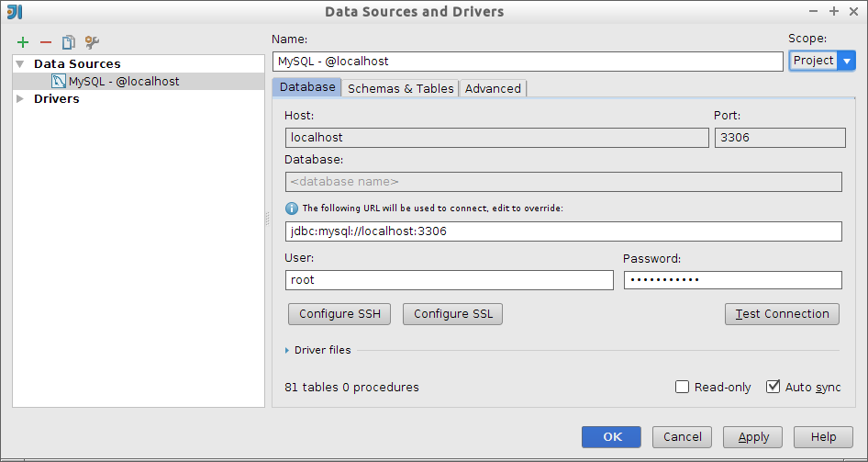Expand the Drivers tree node
The image size is (868, 462).
[20, 98]
